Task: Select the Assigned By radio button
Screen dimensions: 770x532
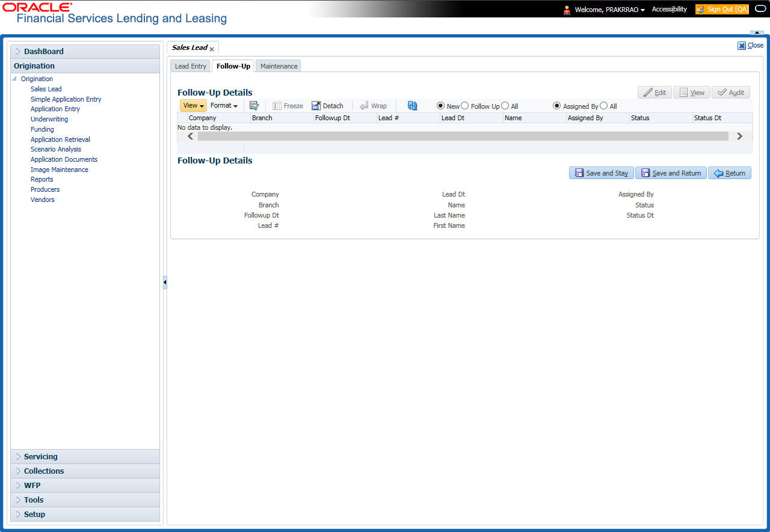Action: coord(556,106)
